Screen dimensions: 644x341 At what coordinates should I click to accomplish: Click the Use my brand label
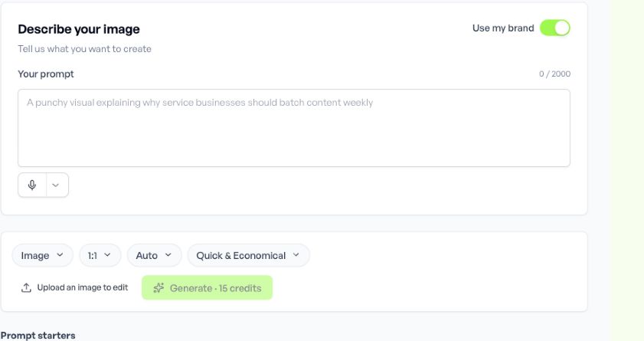[503, 28]
